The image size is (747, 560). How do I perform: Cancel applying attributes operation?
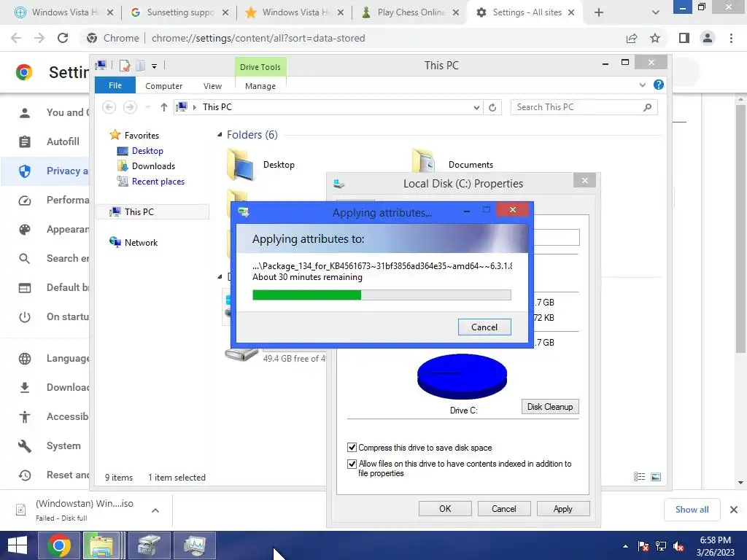click(484, 327)
